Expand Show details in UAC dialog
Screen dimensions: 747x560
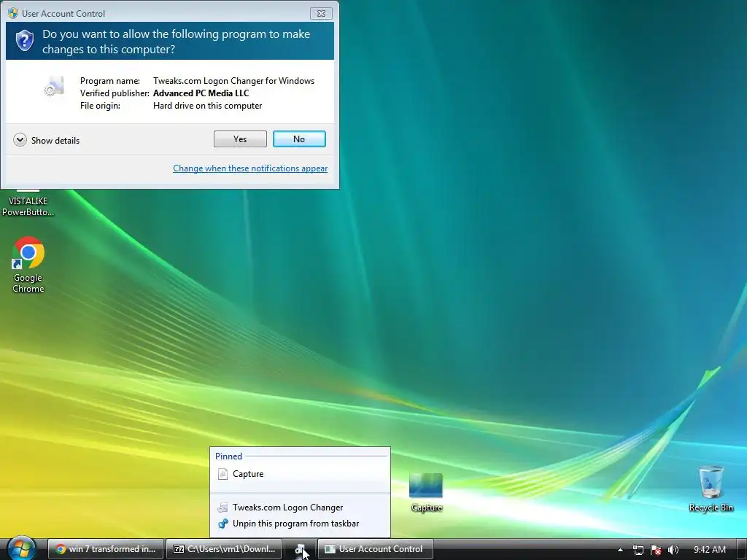pos(47,140)
